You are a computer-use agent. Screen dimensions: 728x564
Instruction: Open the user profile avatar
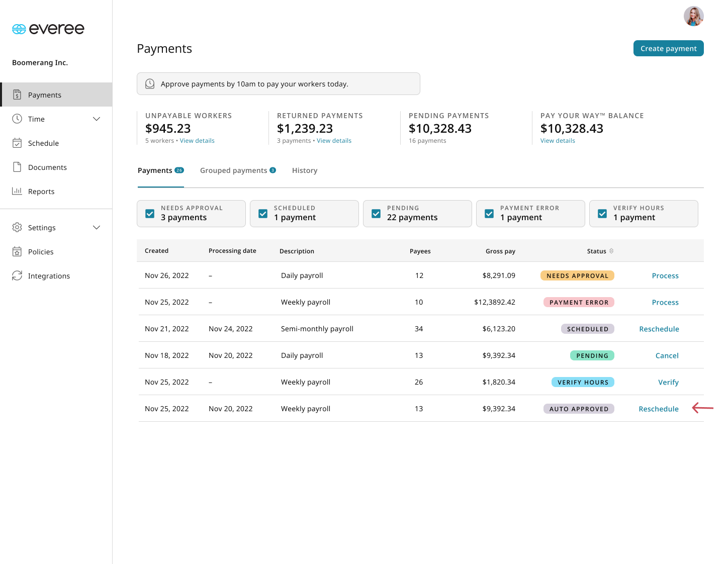[x=693, y=16]
